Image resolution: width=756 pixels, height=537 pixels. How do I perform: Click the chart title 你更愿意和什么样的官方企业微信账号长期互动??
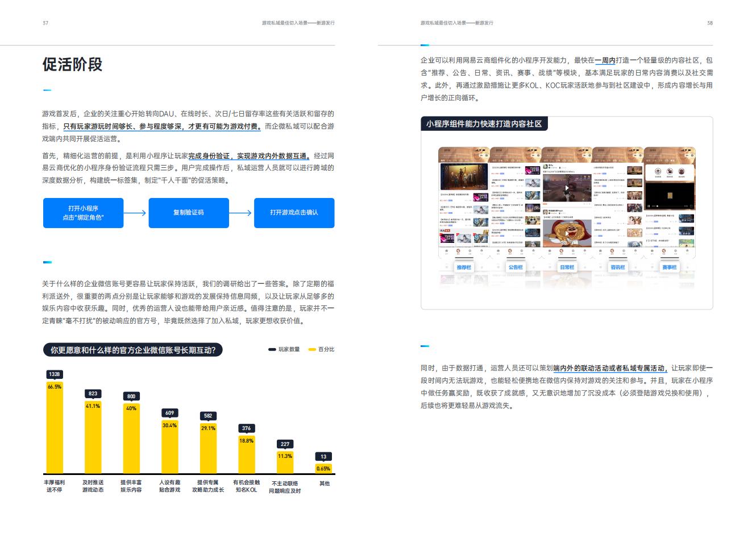[x=133, y=350]
